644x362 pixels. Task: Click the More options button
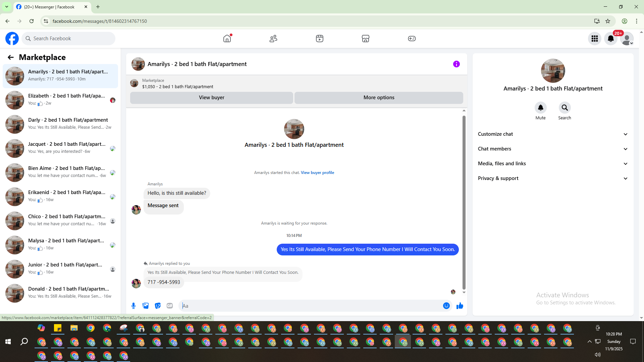379,98
